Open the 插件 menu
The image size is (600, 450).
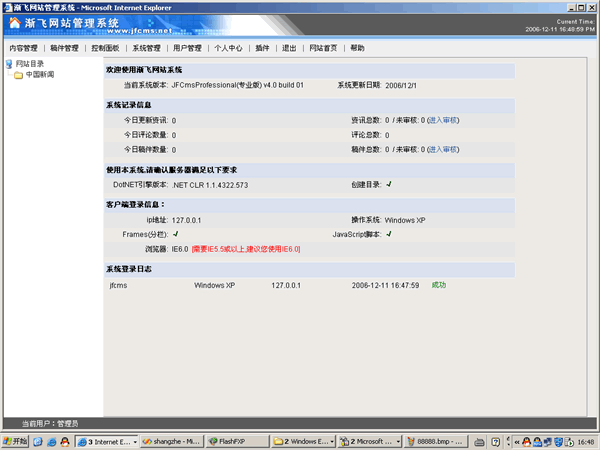[262, 48]
